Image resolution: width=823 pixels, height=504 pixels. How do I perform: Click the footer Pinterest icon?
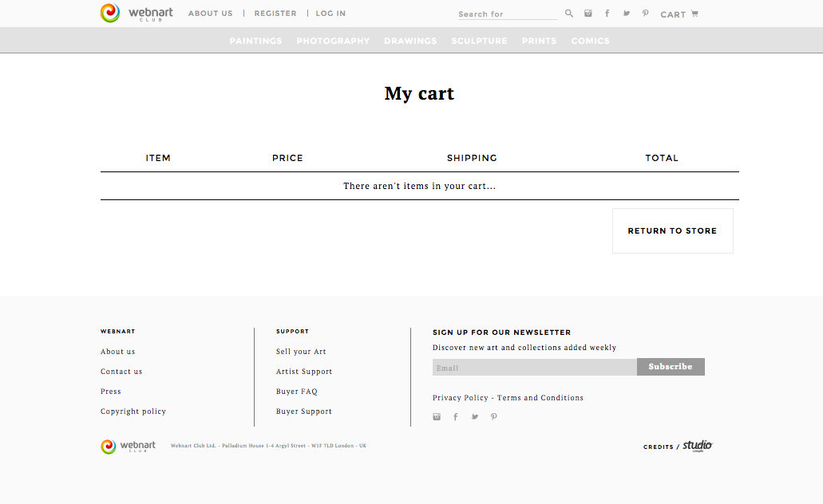point(494,417)
